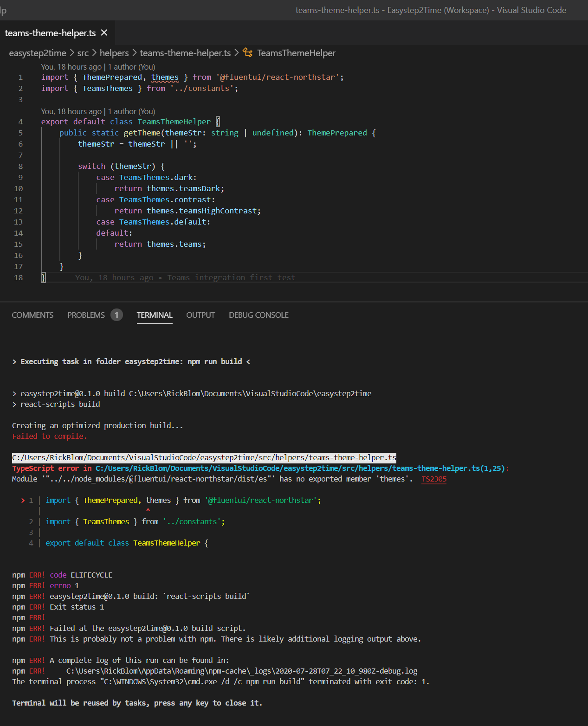Click the 'Teams integration first test' blame annotation
The height and width of the screenshot is (726, 588).
[x=231, y=277]
